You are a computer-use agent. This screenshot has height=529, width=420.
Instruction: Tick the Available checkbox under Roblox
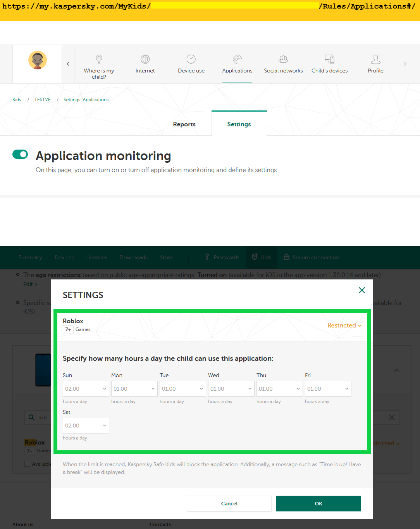point(27,464)
